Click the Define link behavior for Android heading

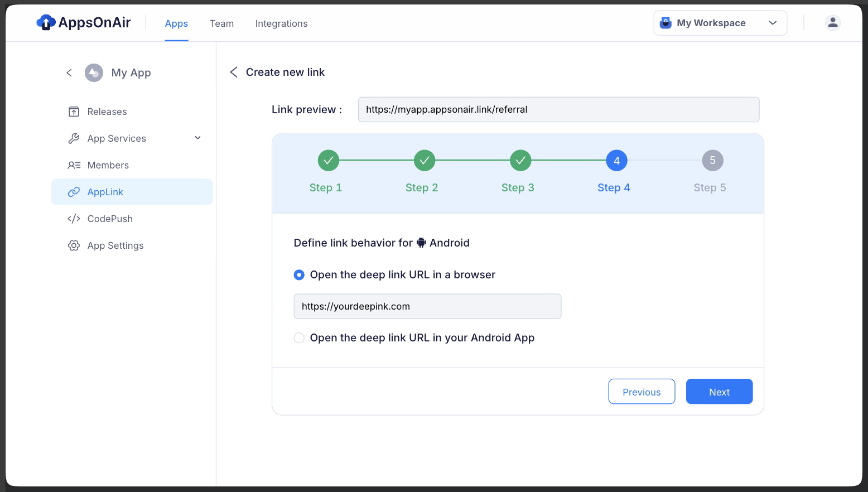pos(382,243)
